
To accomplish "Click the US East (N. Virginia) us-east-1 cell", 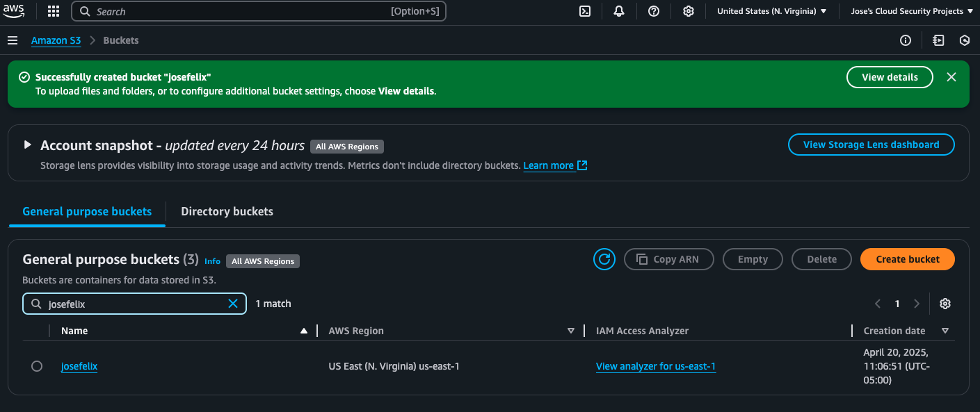I will [394, 366].
